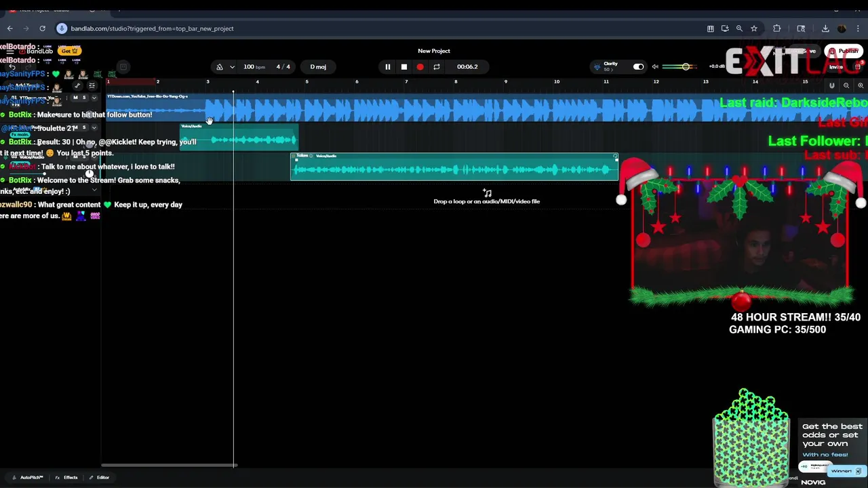This screenshot has height=488, width=868.
Task: Open the Effects tab
Action: point(66,477)
